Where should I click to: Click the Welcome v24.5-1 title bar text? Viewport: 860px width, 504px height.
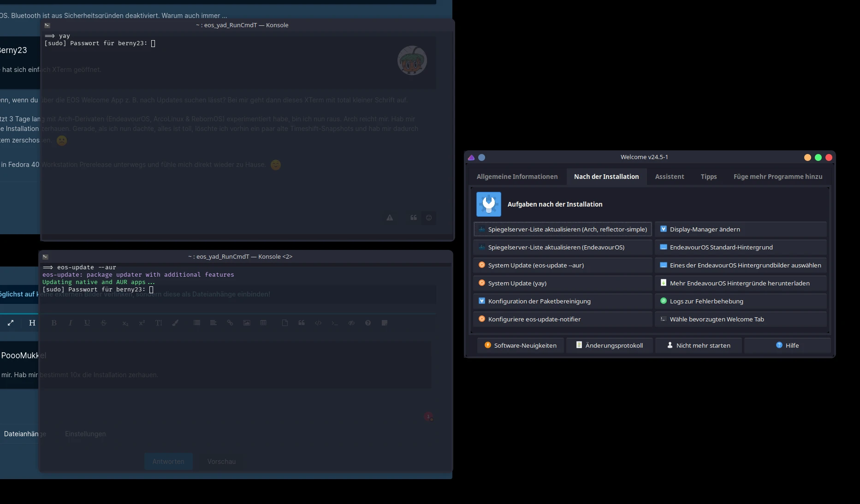(x=644, y=157)
